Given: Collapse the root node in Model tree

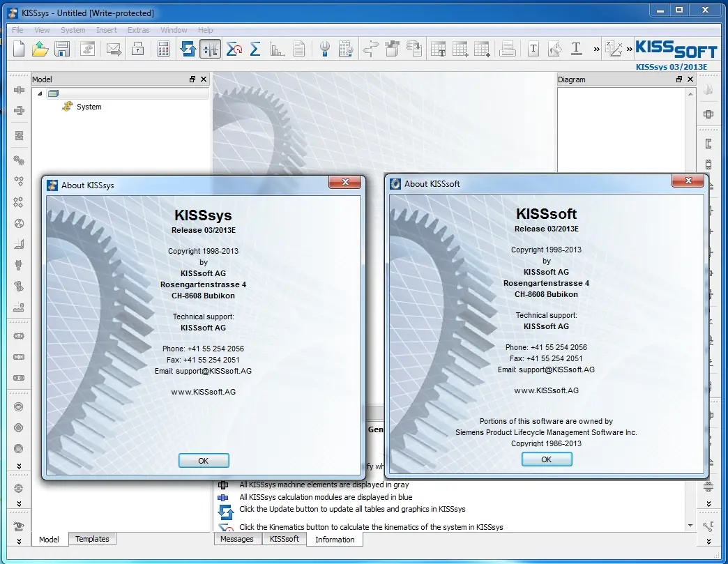Looking at the screenshot, I should 40,93.
